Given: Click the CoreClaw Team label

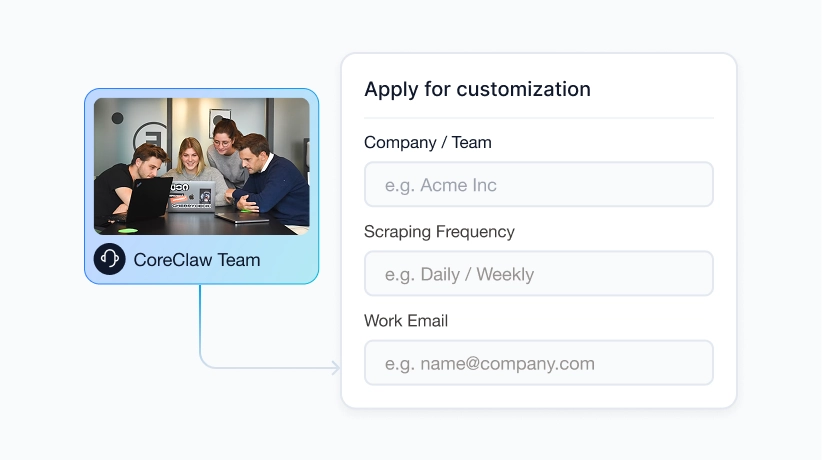Looking at the screenshot, I should [x=197, y=260].
